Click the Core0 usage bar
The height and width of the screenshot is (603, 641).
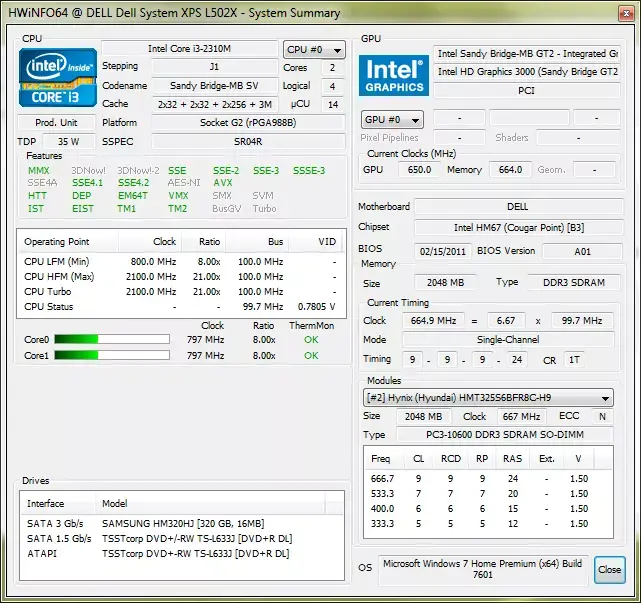click(112, 339)
